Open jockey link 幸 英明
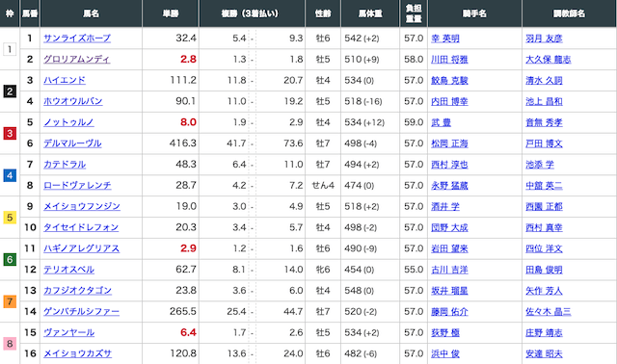This screenshot has width=617, height=364. pos(445,39)
